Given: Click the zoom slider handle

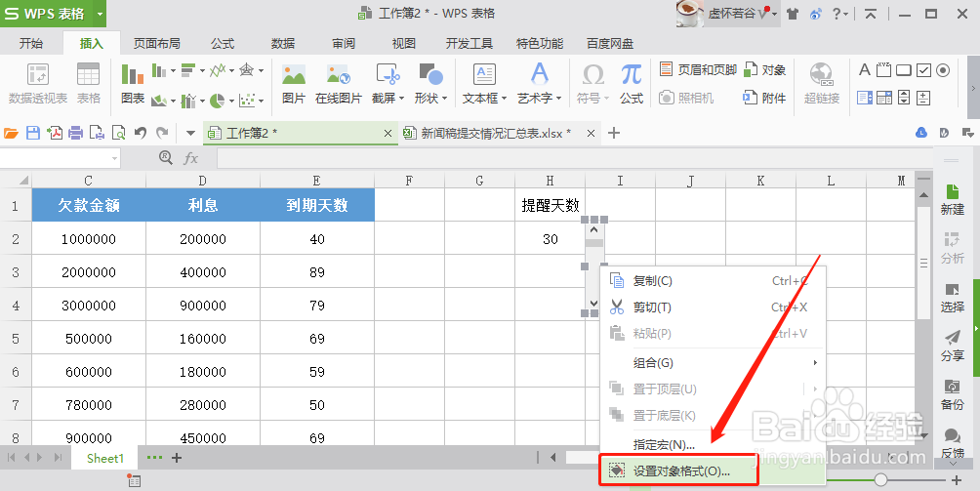Looking at the screenshot, I should coord(880,479).
